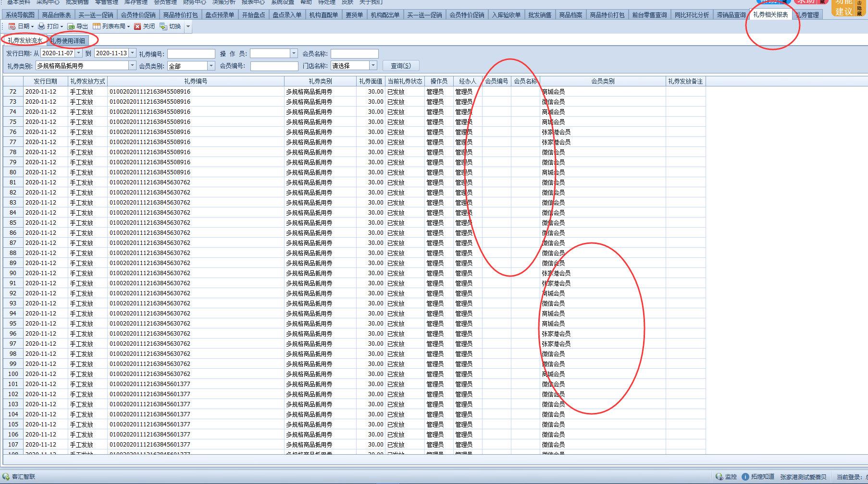868x484 pixels.
Task: Click the 列表布局 grid layout icon
Action: (x=97, y=26)
